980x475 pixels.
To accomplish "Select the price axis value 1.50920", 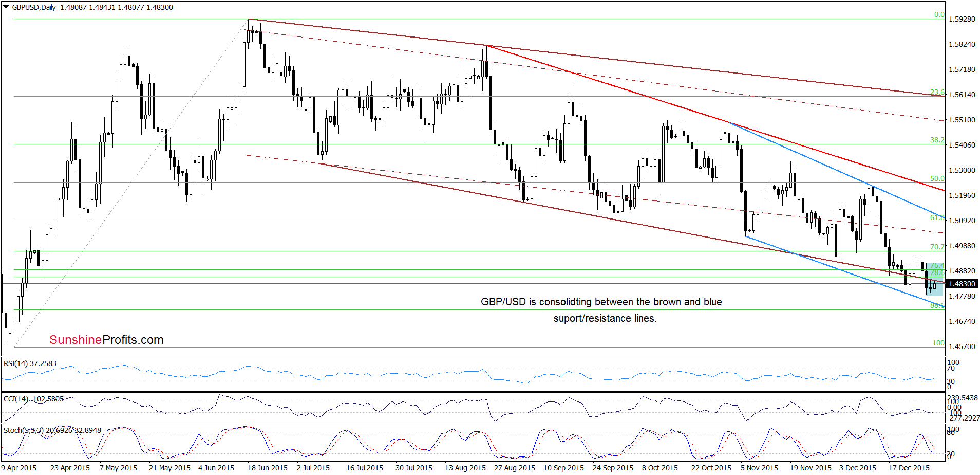I will click(x=962, y=221).
